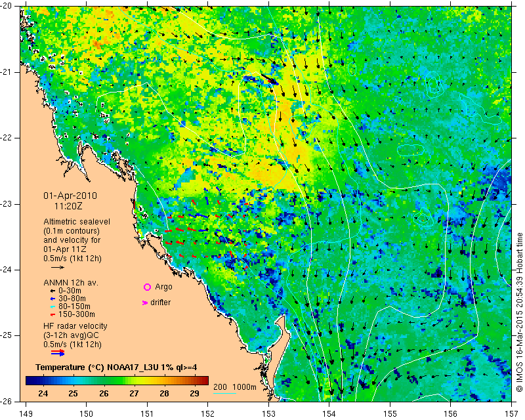Click the "30-80m" depth label
Screen dimensions: 525x420
pyautogui.click(x=72, y=299)
